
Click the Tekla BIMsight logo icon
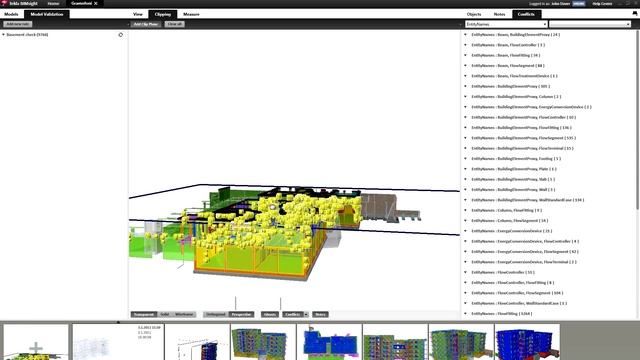4,3
